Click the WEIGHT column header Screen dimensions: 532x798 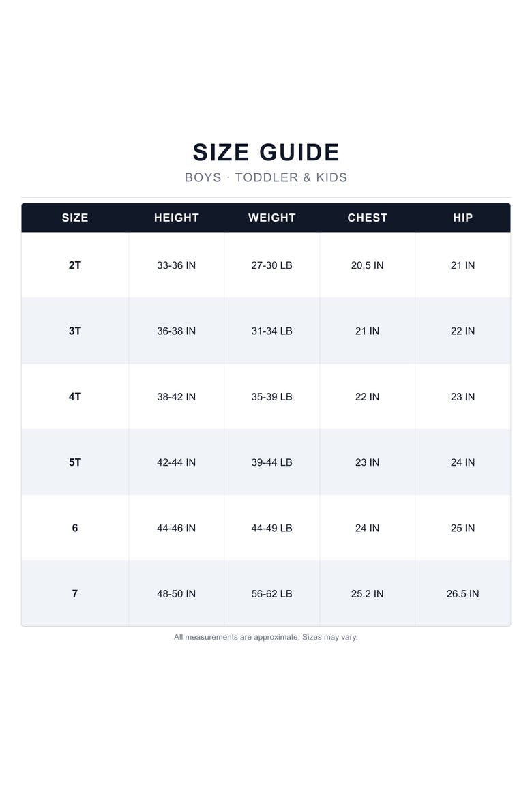pyautogui.click(x=272, y=218)
